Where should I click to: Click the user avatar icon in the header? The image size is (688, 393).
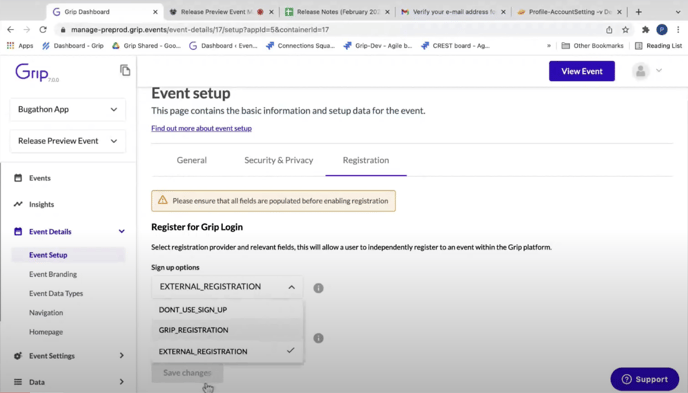point(641,71)
